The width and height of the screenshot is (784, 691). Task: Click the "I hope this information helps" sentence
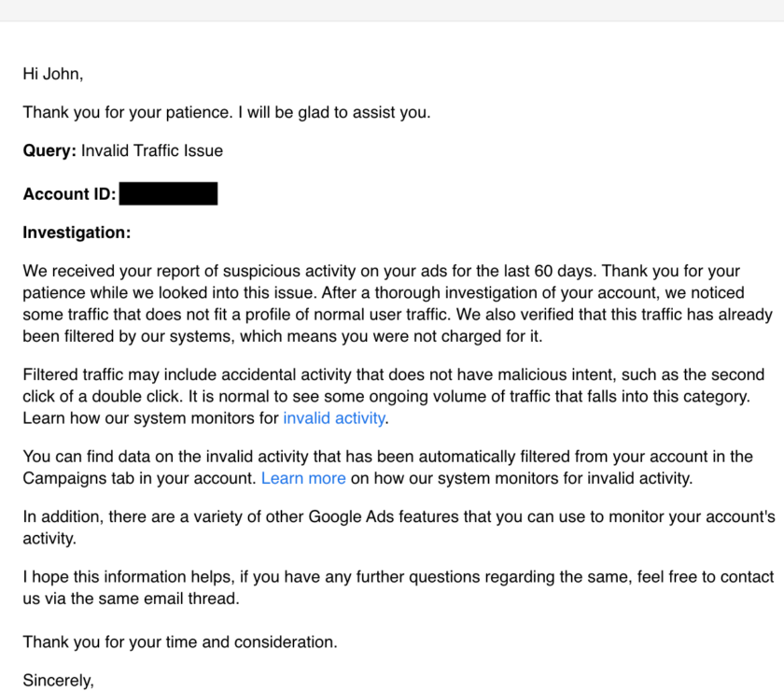tap(129, 576)
